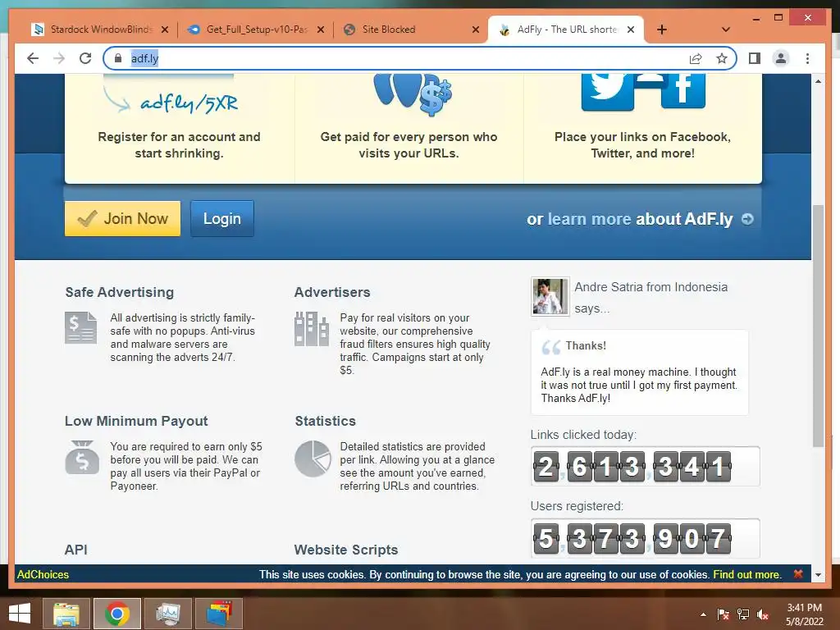The image size is (840, 630).
Task: Click the Thanks! testimonial quote box
Action: click(x=640, y=372)
